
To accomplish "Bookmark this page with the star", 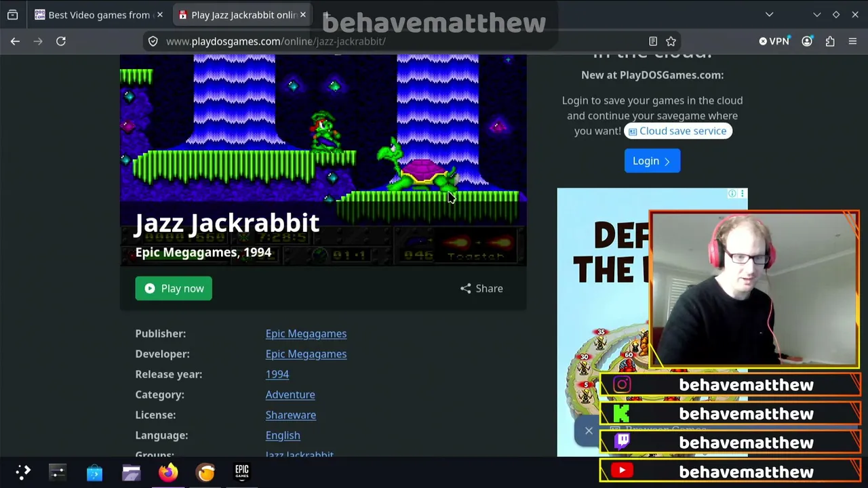I will tap(671, 41).
